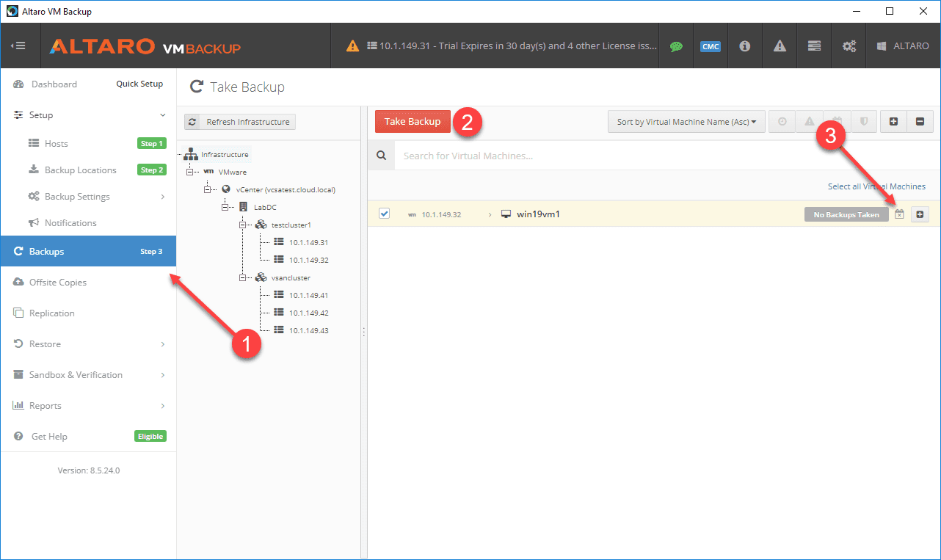
Task: Click the Infrastructure network icon in the tree
Action: [x=191, y=154]
